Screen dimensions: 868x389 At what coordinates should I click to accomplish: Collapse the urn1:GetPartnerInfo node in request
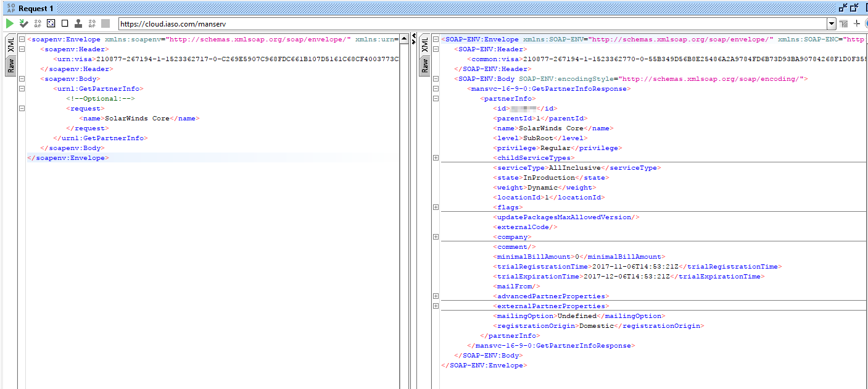pos(22,88)
